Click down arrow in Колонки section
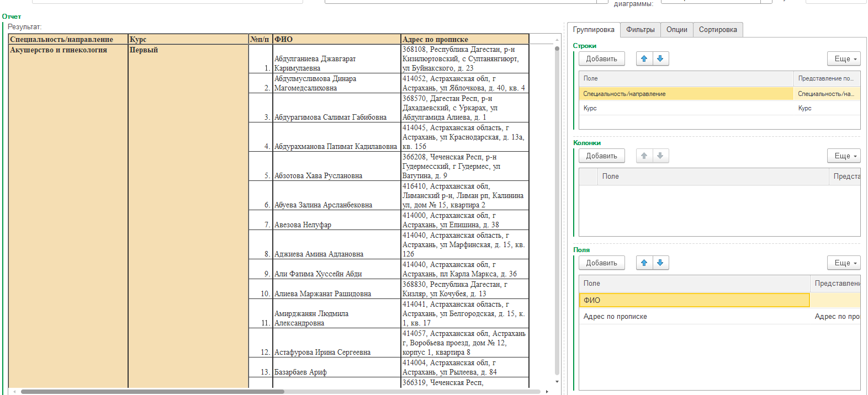868x395 pixels. (x=660, y=156)
